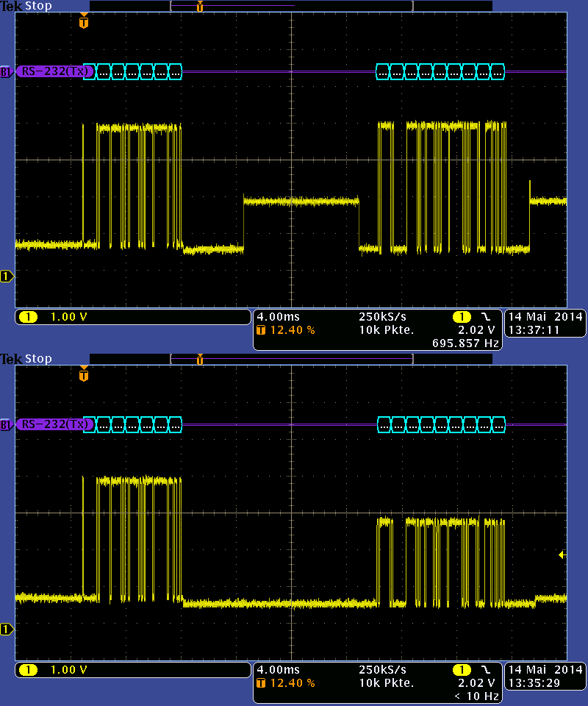This screenshot has width=588, height=706.
Task: Click the 13:37:11 timestamp
Action: pos(534,330)
